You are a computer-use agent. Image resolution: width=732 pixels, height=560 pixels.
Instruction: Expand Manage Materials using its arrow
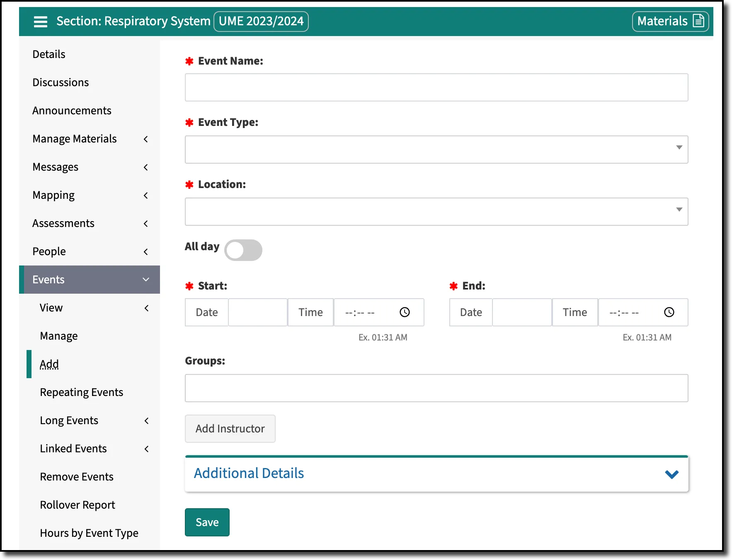(x=146, y=139)
